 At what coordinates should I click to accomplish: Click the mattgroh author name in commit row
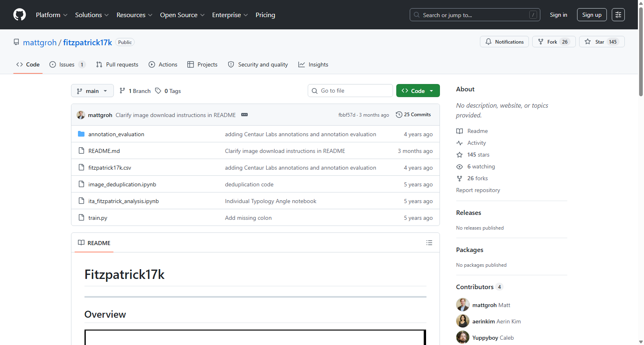tap(100, 115)
